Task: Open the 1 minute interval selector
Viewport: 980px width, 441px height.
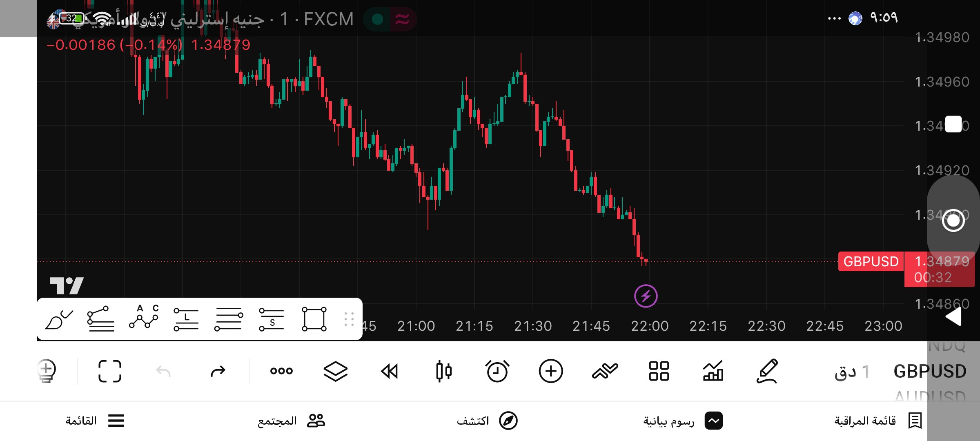Action: pyautogui.click(x=852, y=372)
